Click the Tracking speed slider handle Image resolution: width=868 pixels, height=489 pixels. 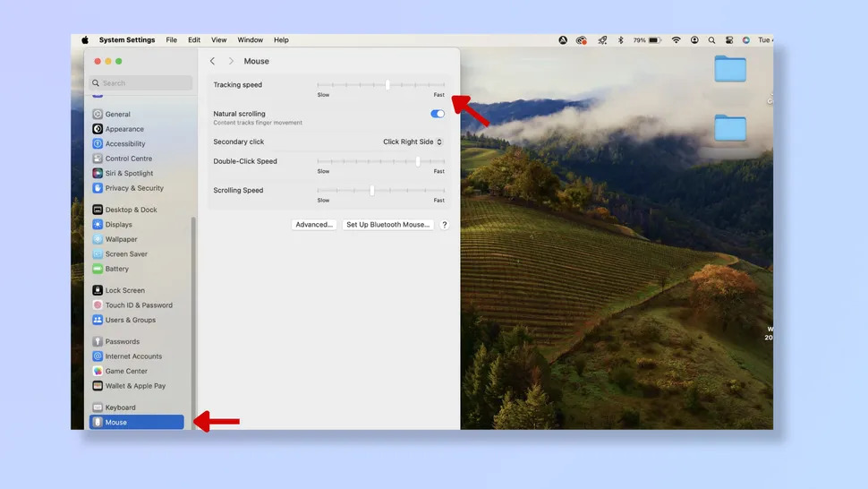pos(387,85)
